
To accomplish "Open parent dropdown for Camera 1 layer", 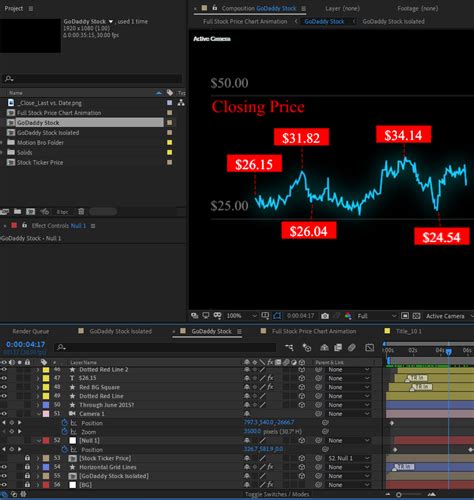I will pos(349,414).
